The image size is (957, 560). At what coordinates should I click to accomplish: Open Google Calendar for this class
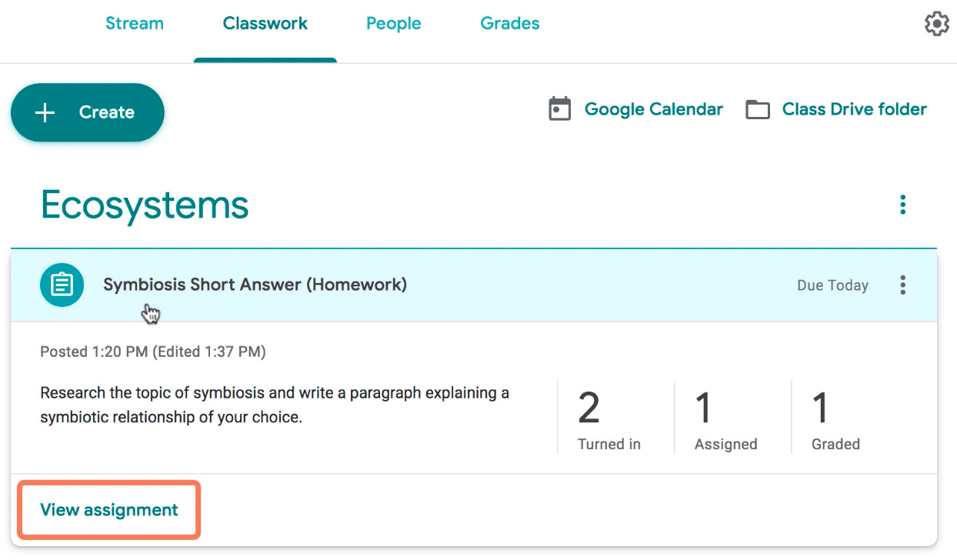coord(653,108)
